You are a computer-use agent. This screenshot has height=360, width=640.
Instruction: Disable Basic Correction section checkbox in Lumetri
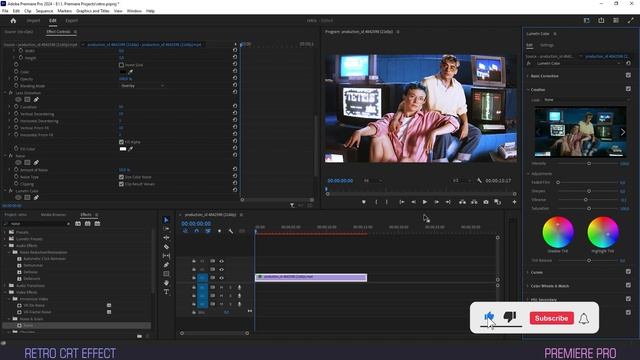pos(628,76)
